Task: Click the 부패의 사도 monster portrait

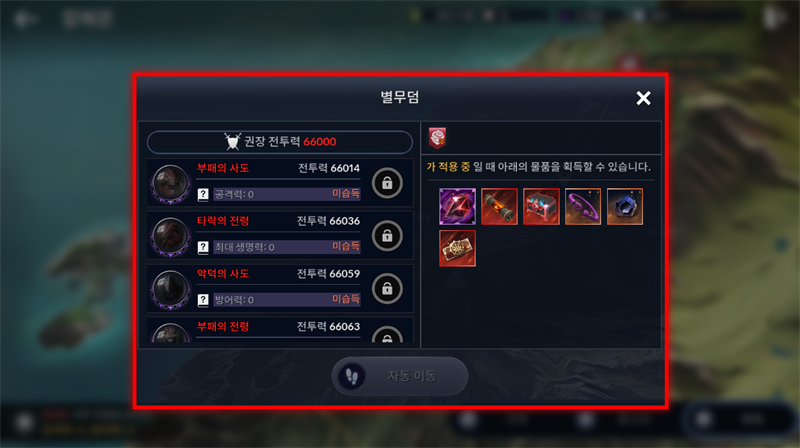Action: (x=170, y=184)
